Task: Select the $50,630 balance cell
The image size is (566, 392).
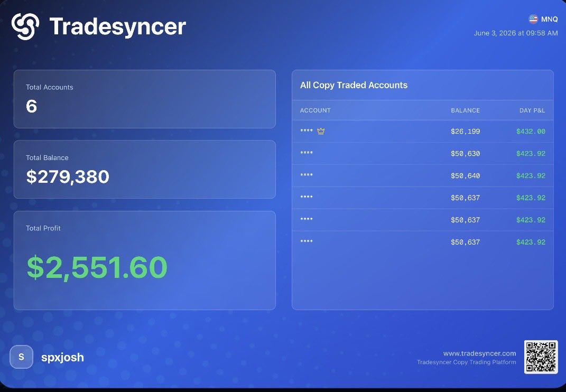Action: [x=465, y=154]
